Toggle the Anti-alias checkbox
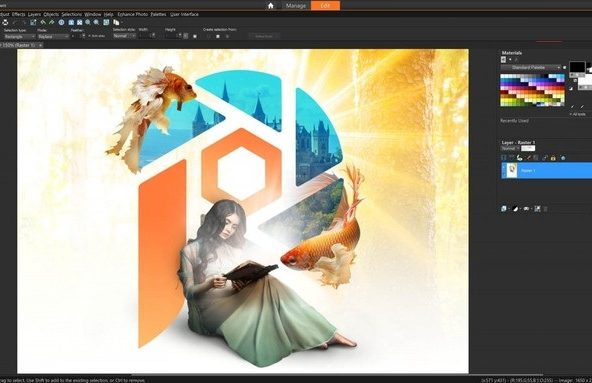This screenshot has width=592, height=383. point(90,36)
